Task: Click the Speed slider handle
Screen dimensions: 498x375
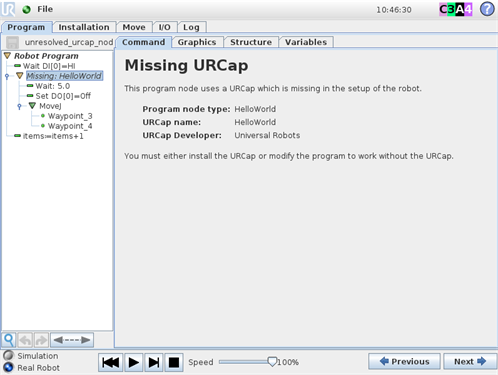Action: pyautogui.click(x=272, y=362)
